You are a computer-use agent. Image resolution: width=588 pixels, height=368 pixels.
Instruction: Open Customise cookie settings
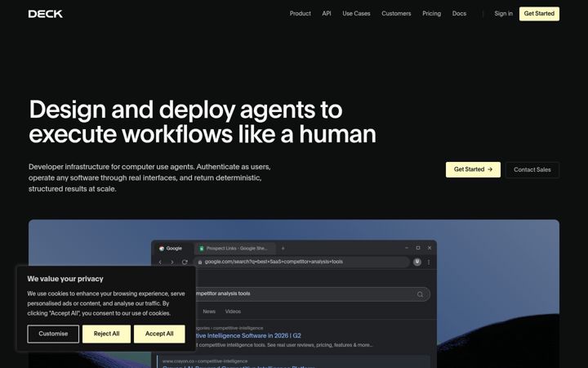click(53, 334)
